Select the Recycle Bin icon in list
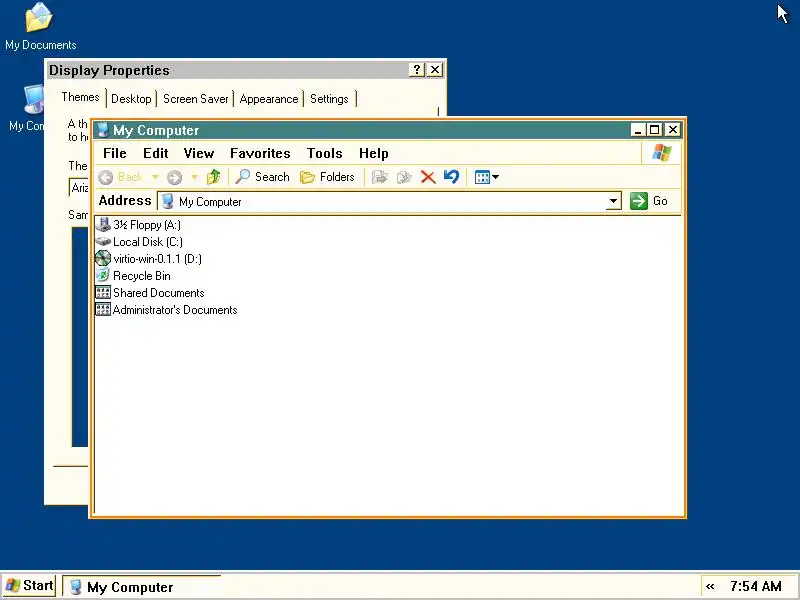 (x=103, y=276)
